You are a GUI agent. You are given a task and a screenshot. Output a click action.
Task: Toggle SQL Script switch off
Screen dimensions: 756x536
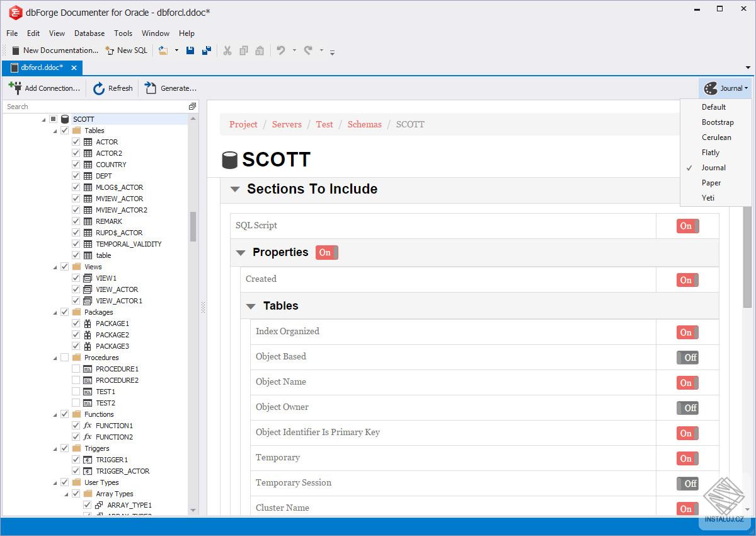click(x=688, y=226)
